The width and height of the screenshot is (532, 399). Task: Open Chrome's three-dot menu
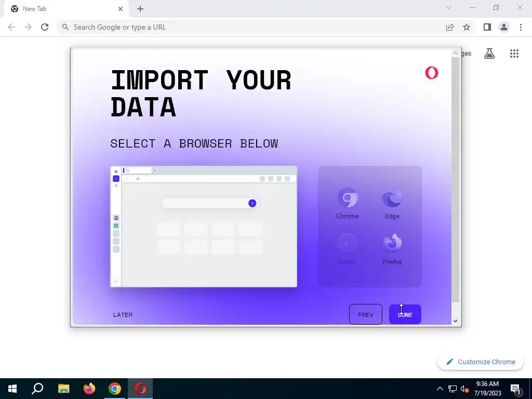(521, 27)
